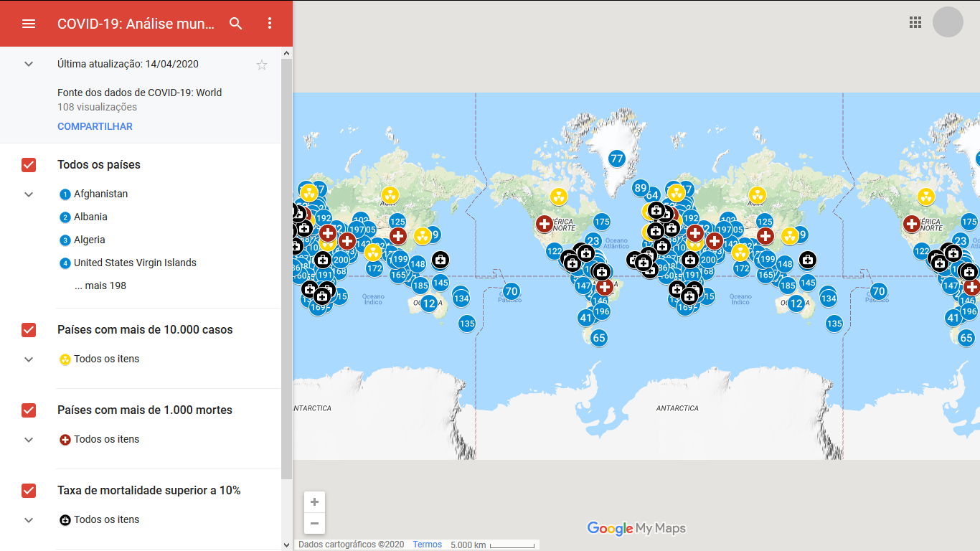This screenshot has width=980, height=551.
Task: Open the three-dot more options menu
Action: point(270,24)
